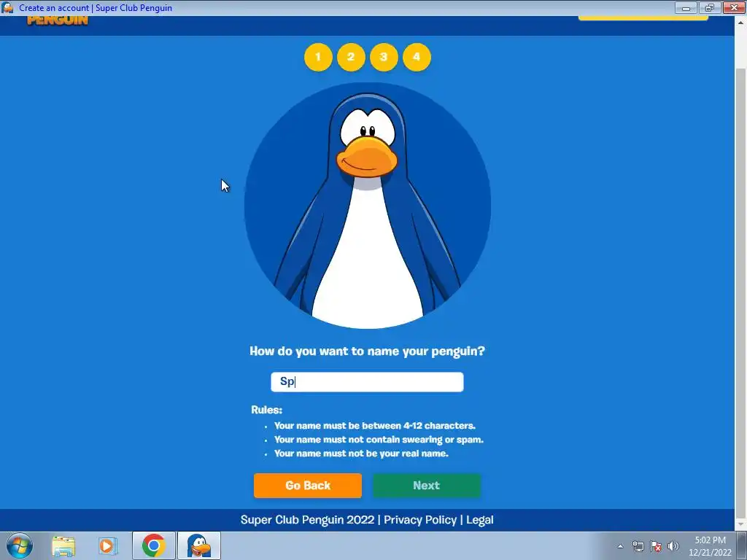Click the rule about swearing or spam
Viewport: 747px width, 560px height.
point(379,440)
